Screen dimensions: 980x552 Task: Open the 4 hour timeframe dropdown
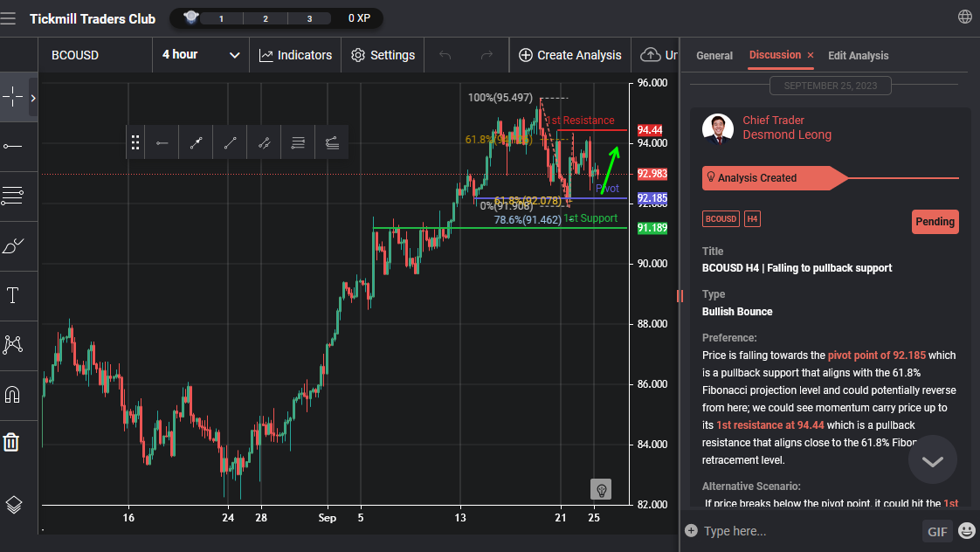[201, 55]
